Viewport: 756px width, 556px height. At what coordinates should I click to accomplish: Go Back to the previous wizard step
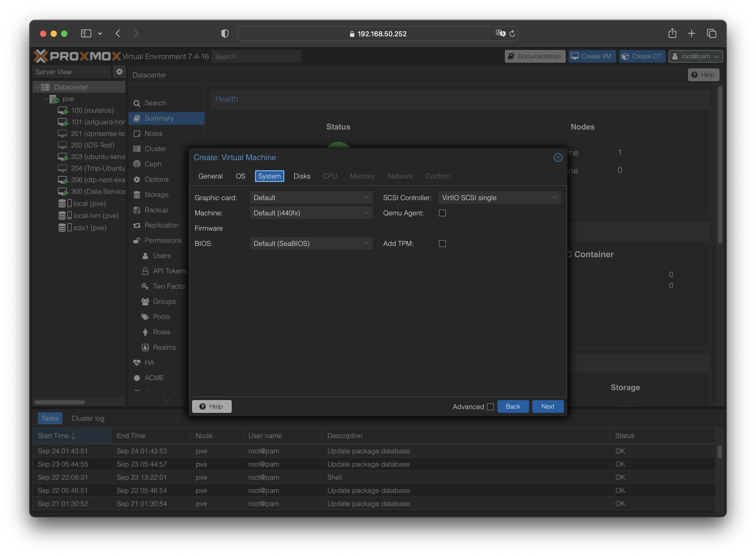[513, 406]
